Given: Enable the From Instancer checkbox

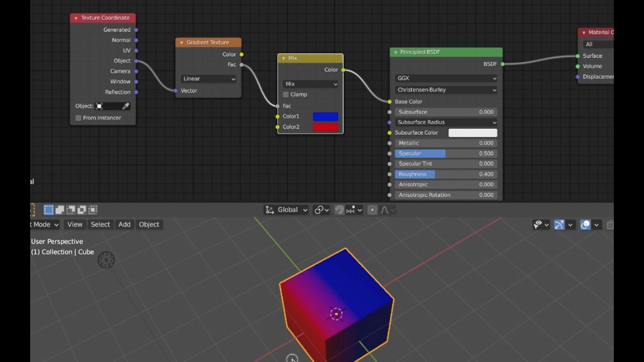Looking at the screenshot, I should click(78, 118).
